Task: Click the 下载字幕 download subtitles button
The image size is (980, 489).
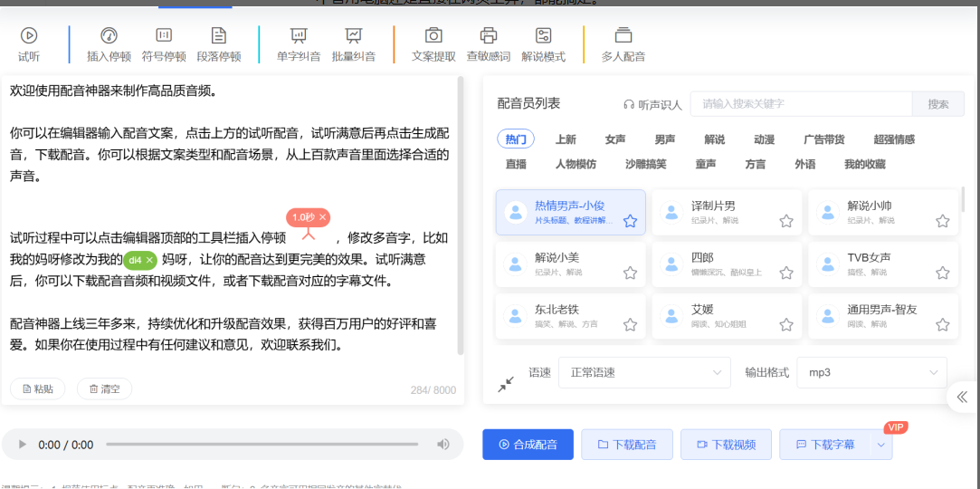Action: (x=825, y=445)
